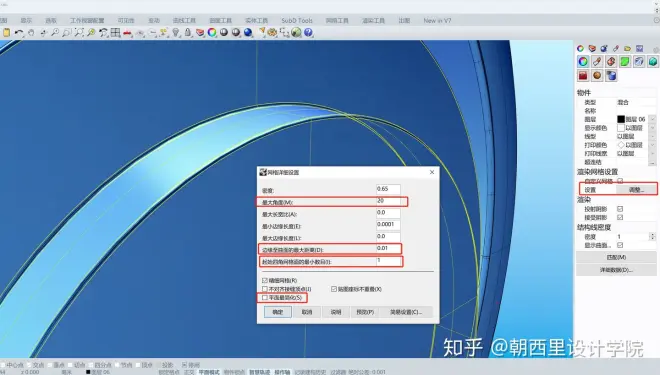Open the 打印颜色 dropdown arrow

pyautogui.click(x=653, y=145)
